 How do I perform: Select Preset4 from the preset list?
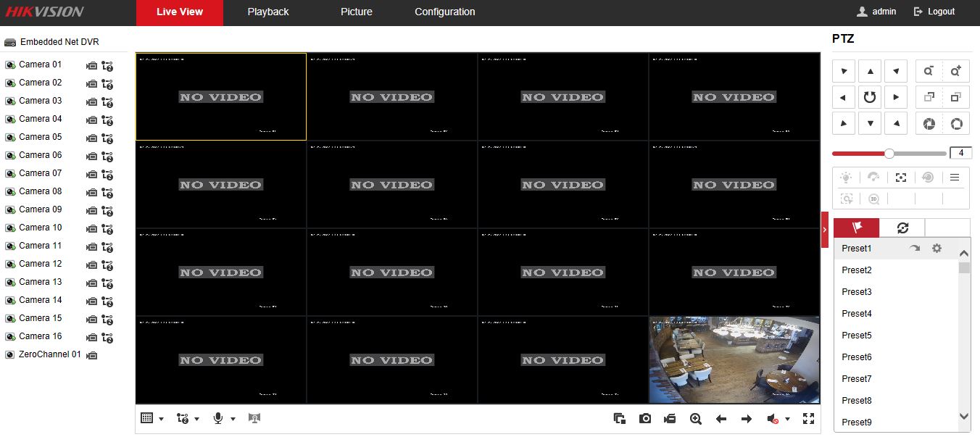pos(856,314)
